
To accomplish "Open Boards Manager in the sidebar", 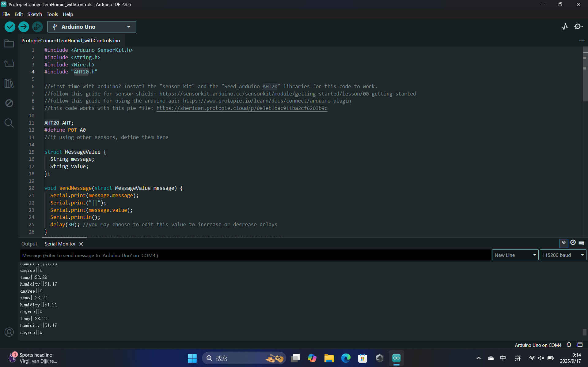I will [9, 63].
